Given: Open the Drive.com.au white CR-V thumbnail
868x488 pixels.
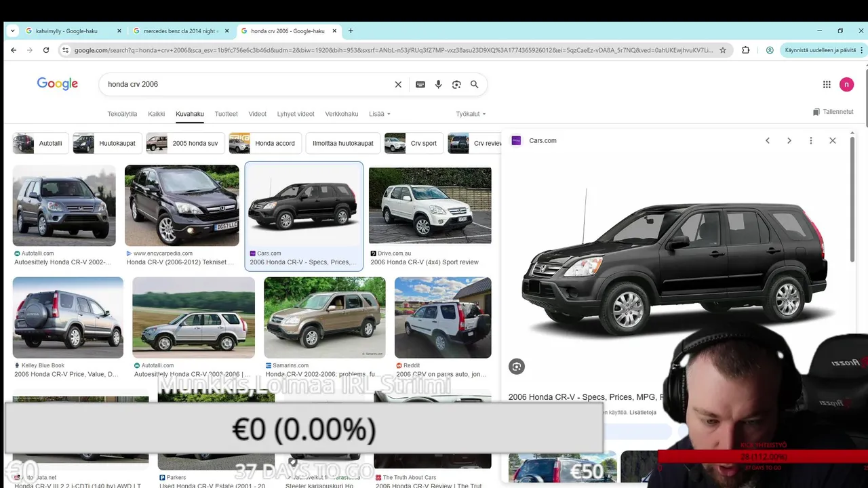Looking at the screenshot, I should pyautogui.click(x=430, y=205).
